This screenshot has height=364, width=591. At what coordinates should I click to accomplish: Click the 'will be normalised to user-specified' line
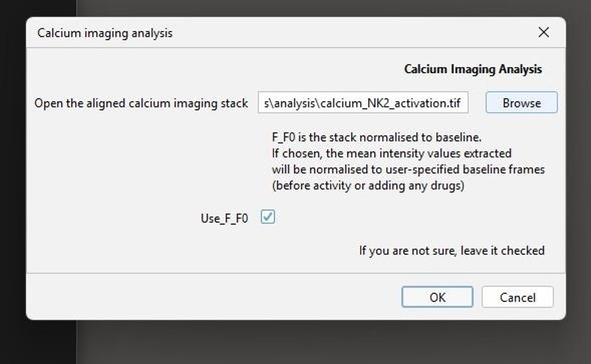[x=408, y=170]
